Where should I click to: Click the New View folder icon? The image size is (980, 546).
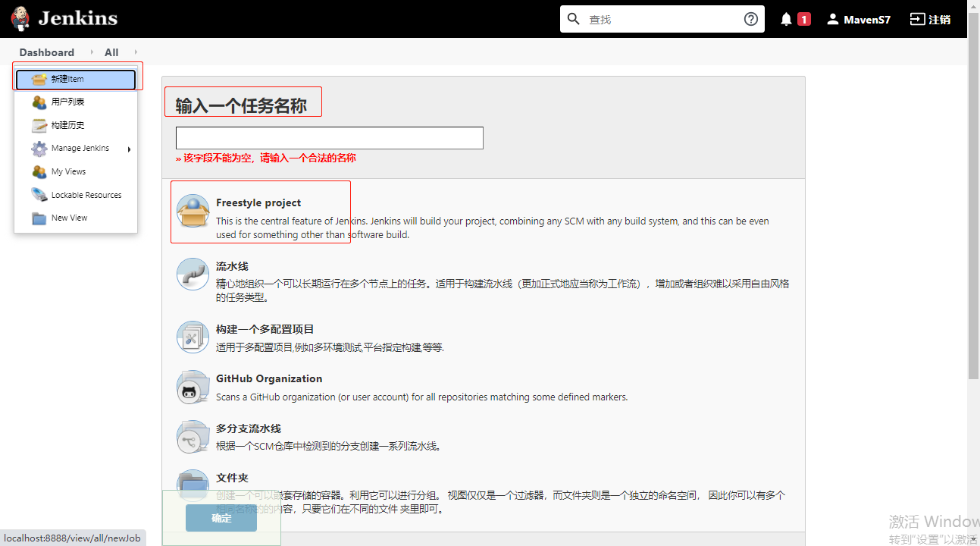[x=39, y=218]
